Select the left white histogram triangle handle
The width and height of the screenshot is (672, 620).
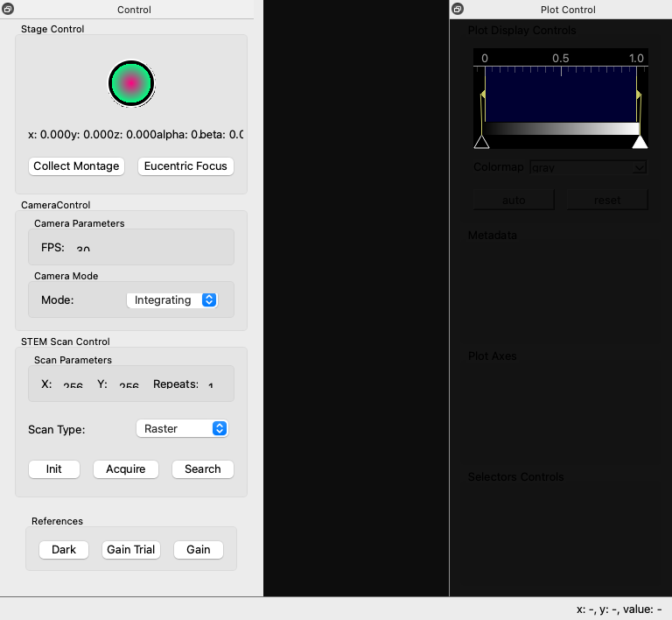pyautogui.click(x=481, y=142)
